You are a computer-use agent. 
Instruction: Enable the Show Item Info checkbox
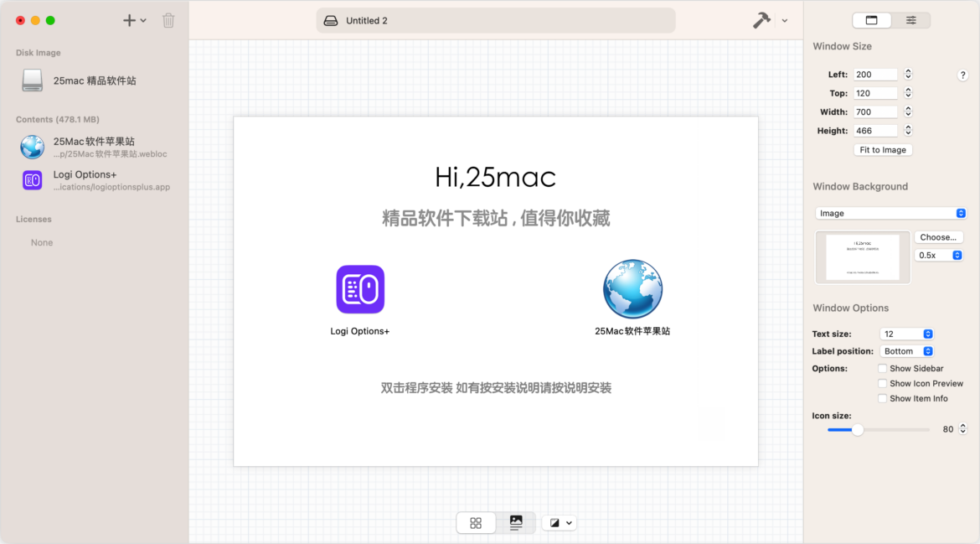(x=882, y=398)
